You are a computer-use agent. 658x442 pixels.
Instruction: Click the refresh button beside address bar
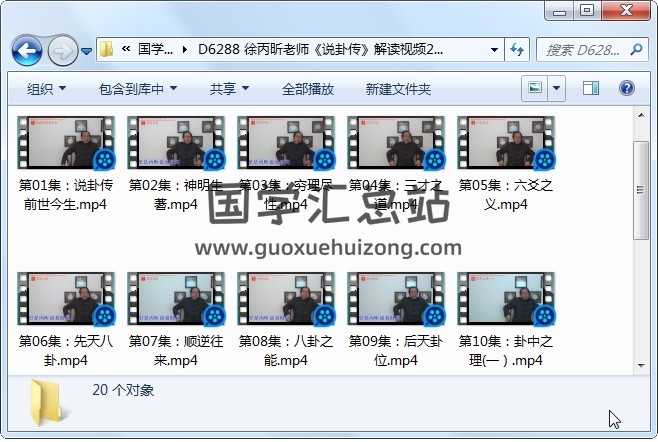(x=518, y=50)
